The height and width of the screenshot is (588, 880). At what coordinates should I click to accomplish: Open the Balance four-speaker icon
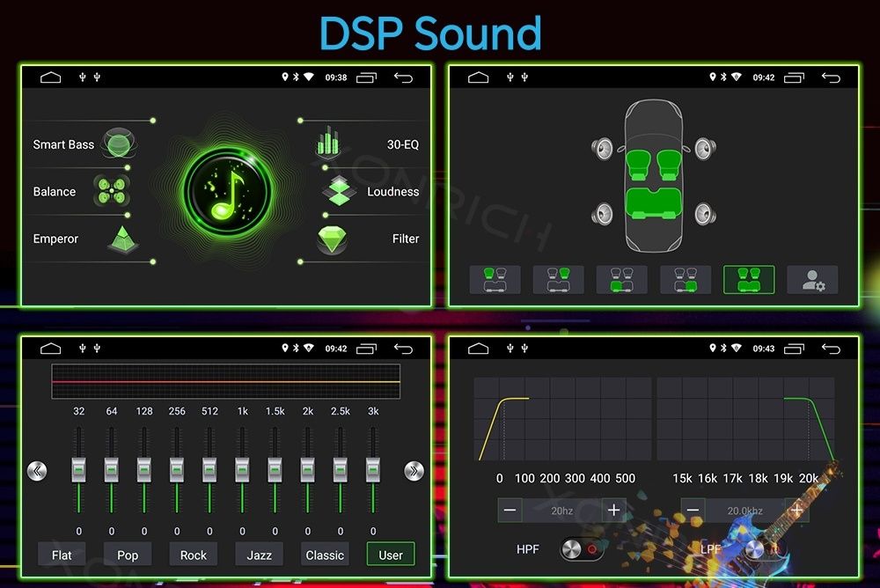click(x=112, y=191)
